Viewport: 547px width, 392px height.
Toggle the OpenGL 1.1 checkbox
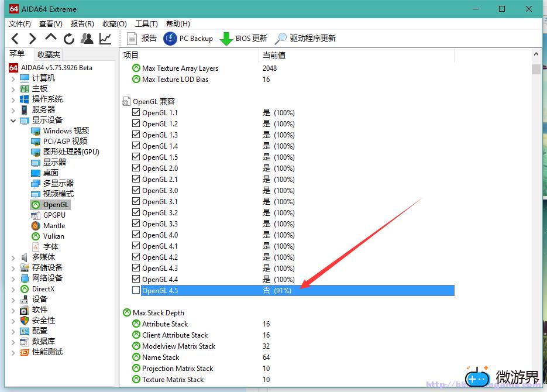[136, 112]
